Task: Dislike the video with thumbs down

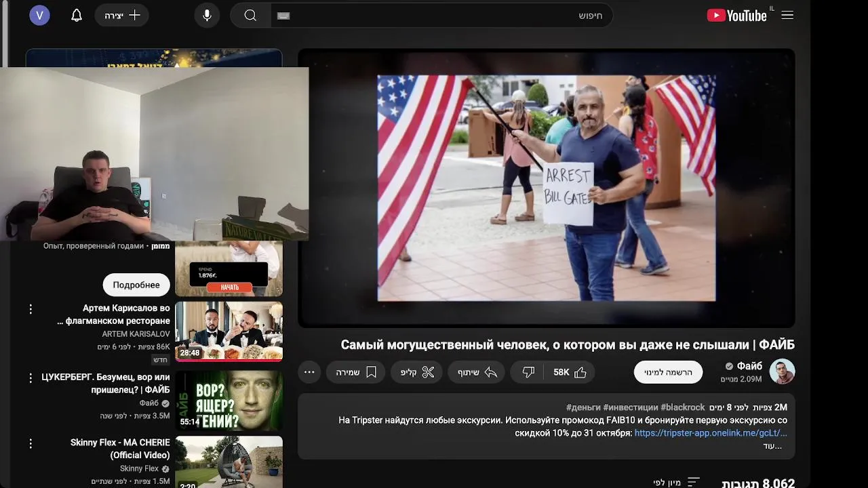Action: (x=528, y=372)
